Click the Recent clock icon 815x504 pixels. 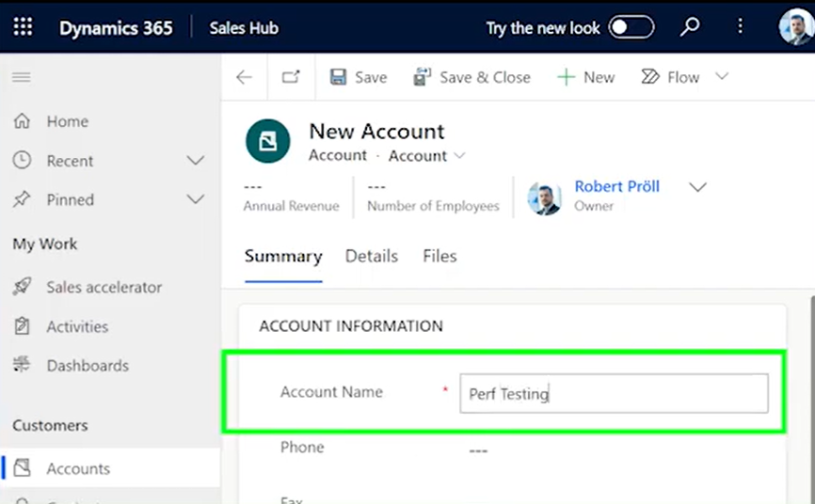[22, 160]
